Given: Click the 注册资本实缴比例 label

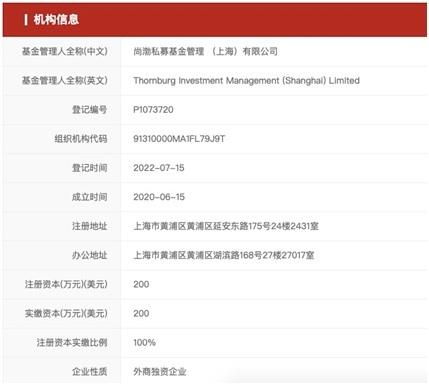Looking at the screenshot, I should click(72, 343).
